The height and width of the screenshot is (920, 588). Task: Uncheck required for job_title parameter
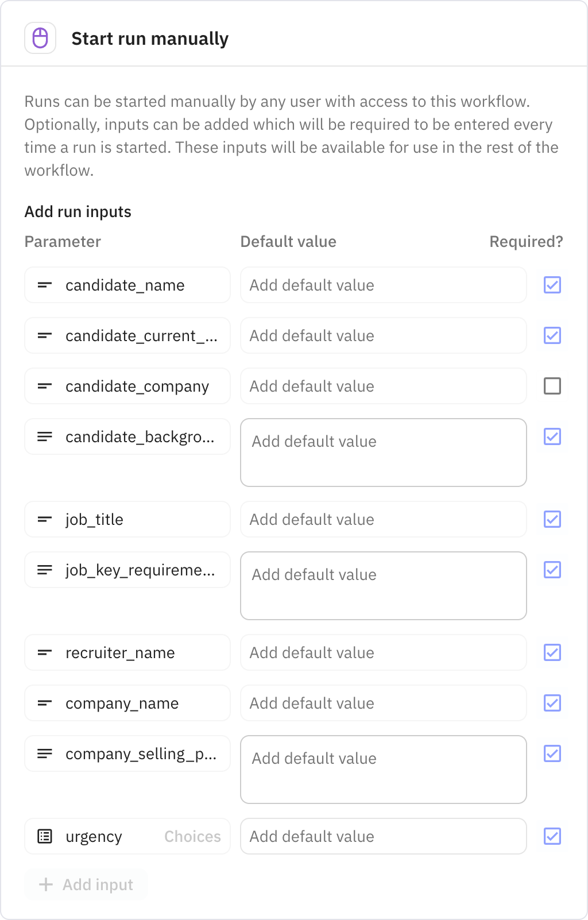tap(552, 520)
